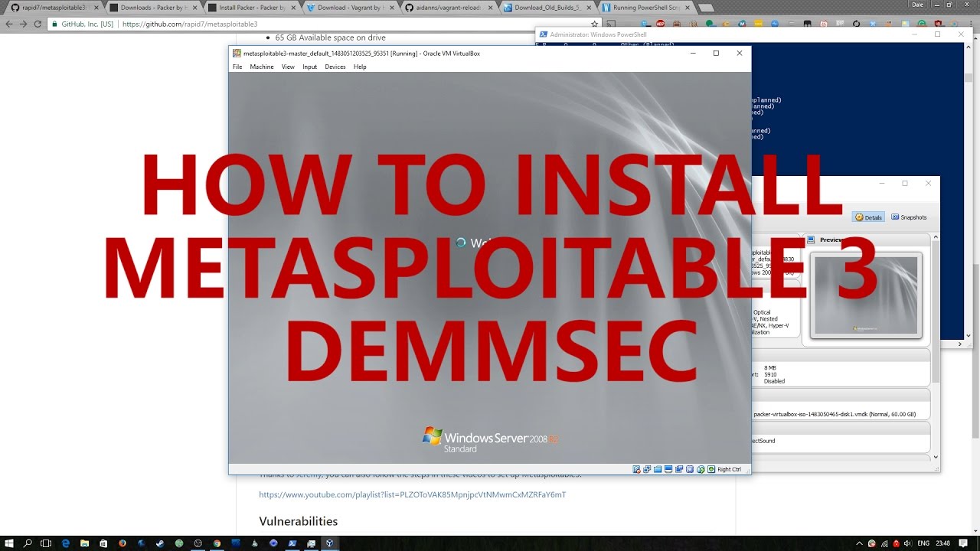Click the Vulnerabilities heading on GitHub page
This screenshot has height=551, width=980.
pos(299,521)
